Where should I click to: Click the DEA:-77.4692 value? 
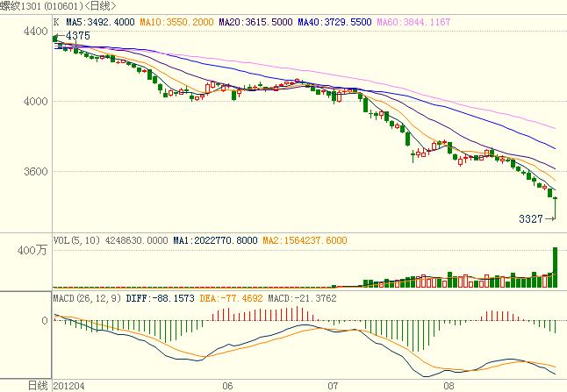(x=231, y=298)
